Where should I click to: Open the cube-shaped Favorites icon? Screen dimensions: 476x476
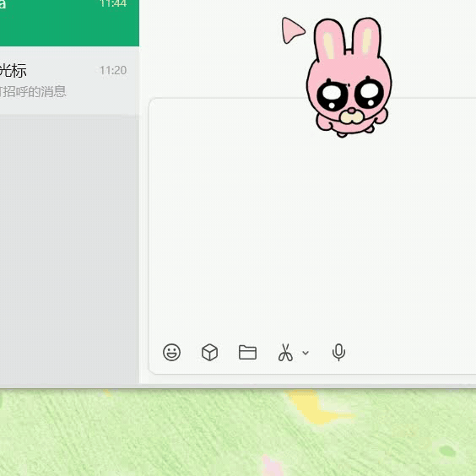[x=209, y=352]
